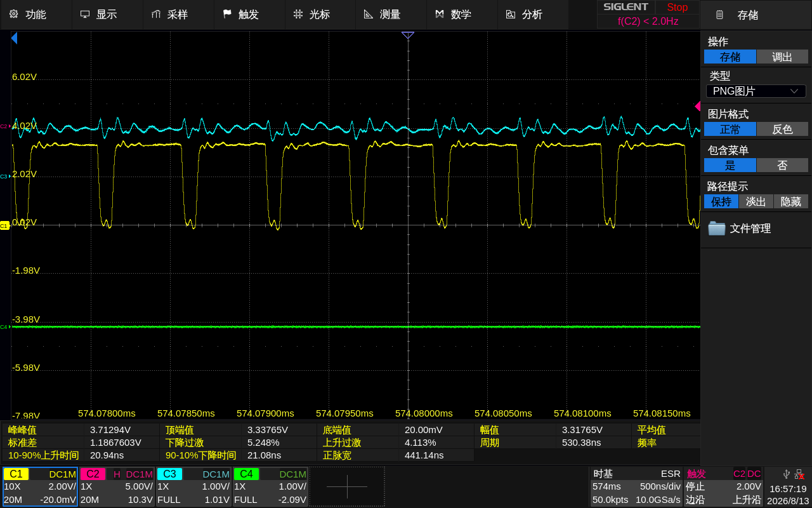Set path hint to 淡出

[x=756, y=201]
